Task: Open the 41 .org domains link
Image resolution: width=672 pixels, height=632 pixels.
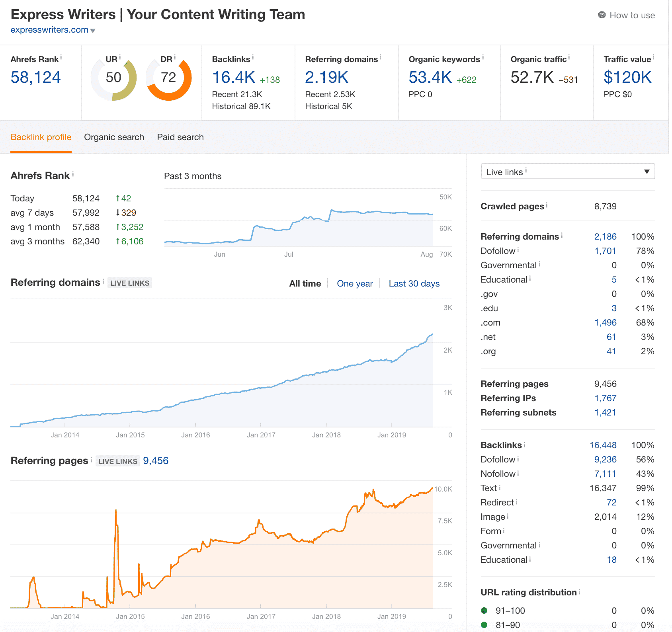Action: pyautogui.click(x=611, y=351)
